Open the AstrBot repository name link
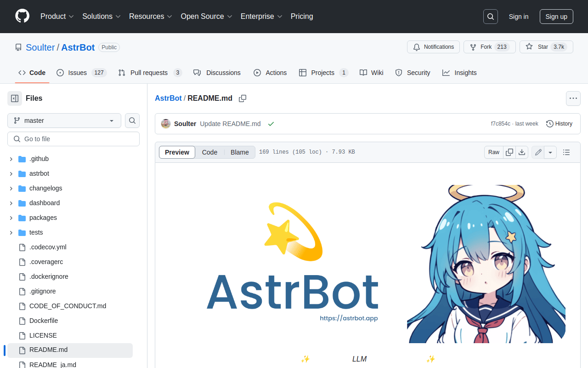Image resolution: width=588 pixels, height=368 pixels. tap(78, 47)
